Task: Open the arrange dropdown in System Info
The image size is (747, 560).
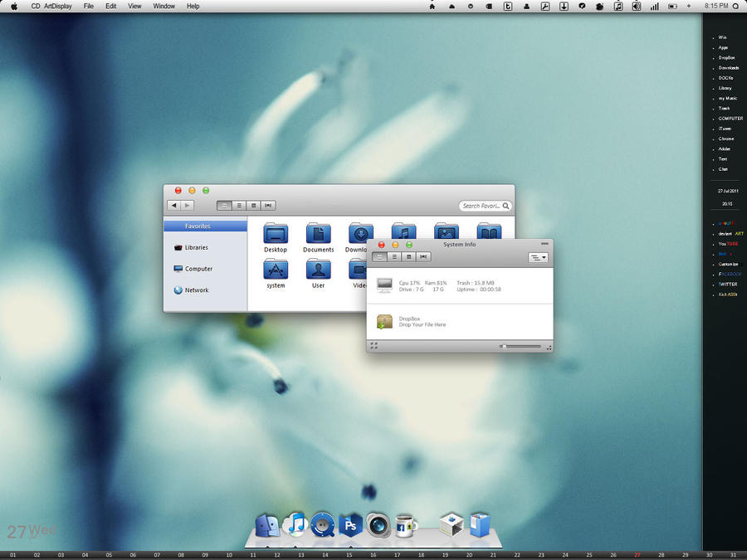Action: tap(539, 258)
